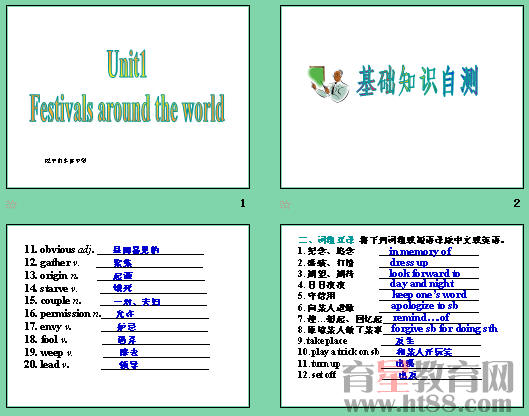Click the answer blank beside '13. origin n.'
The image size is (529, 416).
click(x=151, y=276)
